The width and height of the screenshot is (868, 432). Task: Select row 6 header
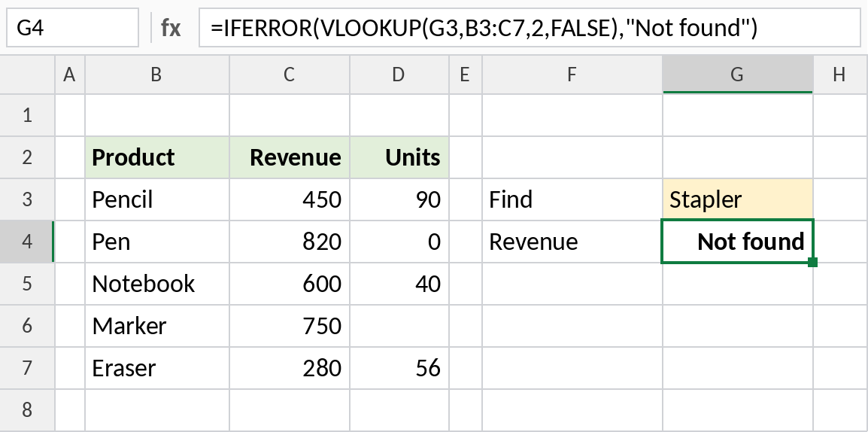(x=27, y=326)
